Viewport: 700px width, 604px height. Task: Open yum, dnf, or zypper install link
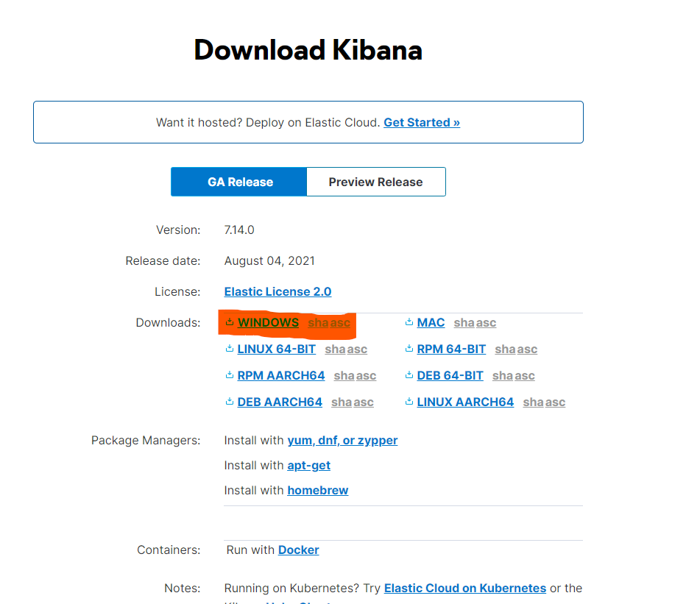click(x=342, y=440)
